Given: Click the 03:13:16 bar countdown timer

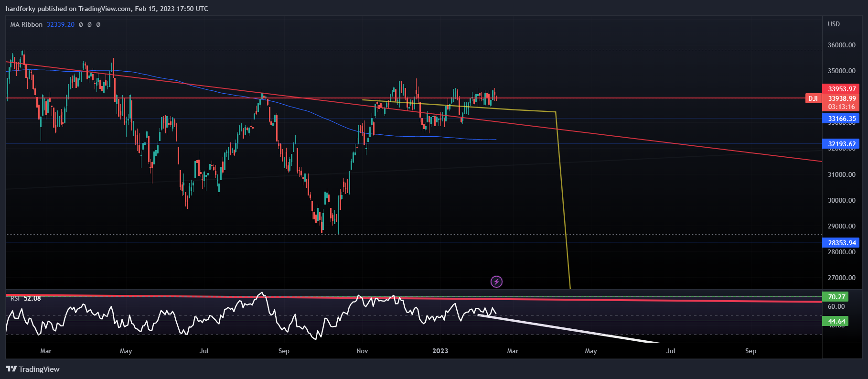Looking at the screenshot, I should tap(841, 107).
